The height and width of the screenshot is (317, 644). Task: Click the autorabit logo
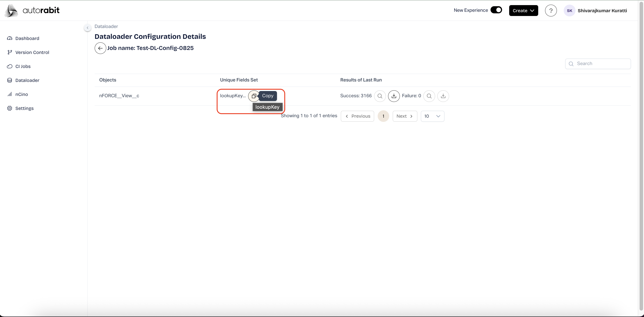pos(32,10)
